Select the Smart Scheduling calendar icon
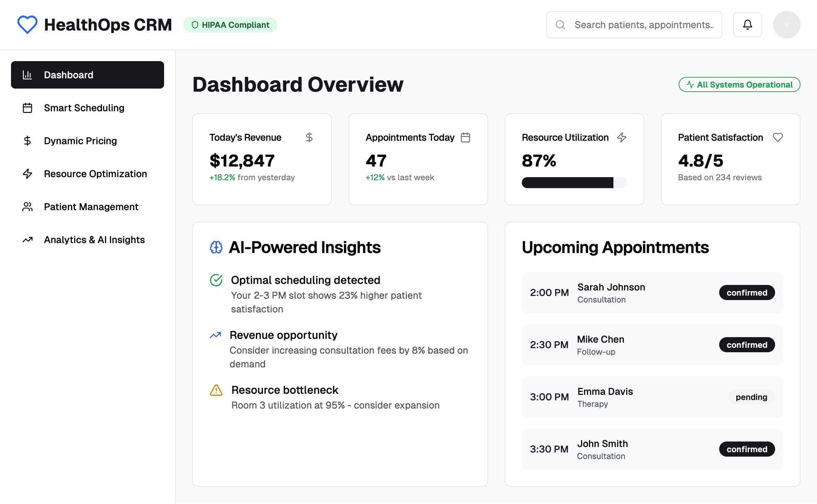The height and width of the screenshot is (504, 817). coord(27,107)
